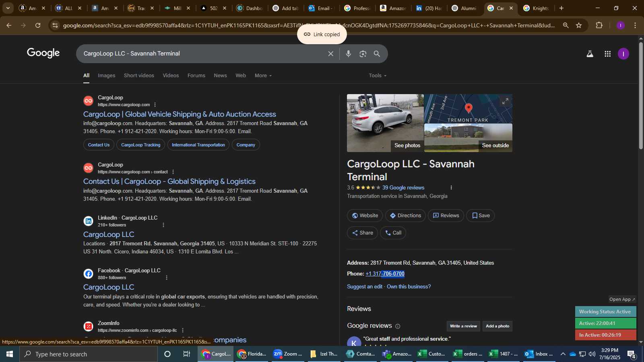Open the Google account avatar near apps grid
Screen dimensions: 644x362
click(623, 54)
